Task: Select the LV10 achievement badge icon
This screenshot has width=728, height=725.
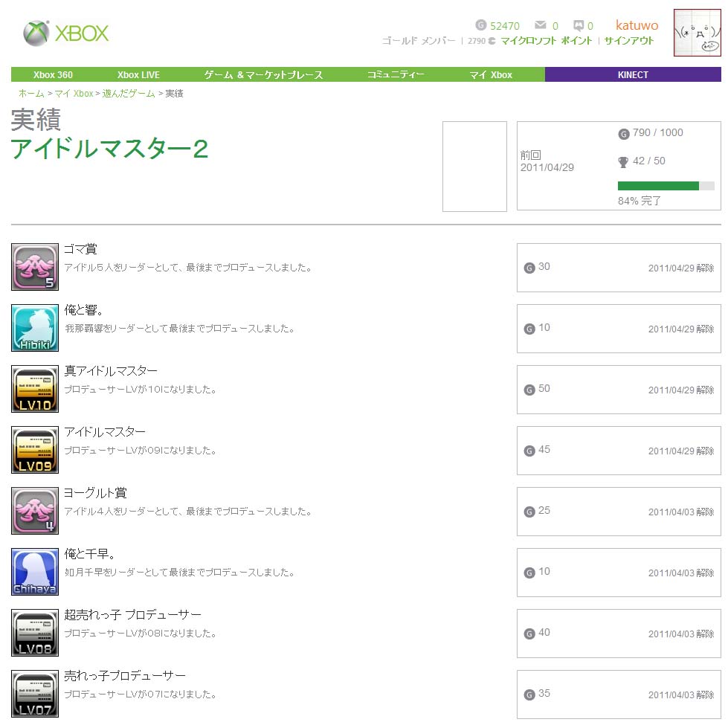Action: pos(35,389)
